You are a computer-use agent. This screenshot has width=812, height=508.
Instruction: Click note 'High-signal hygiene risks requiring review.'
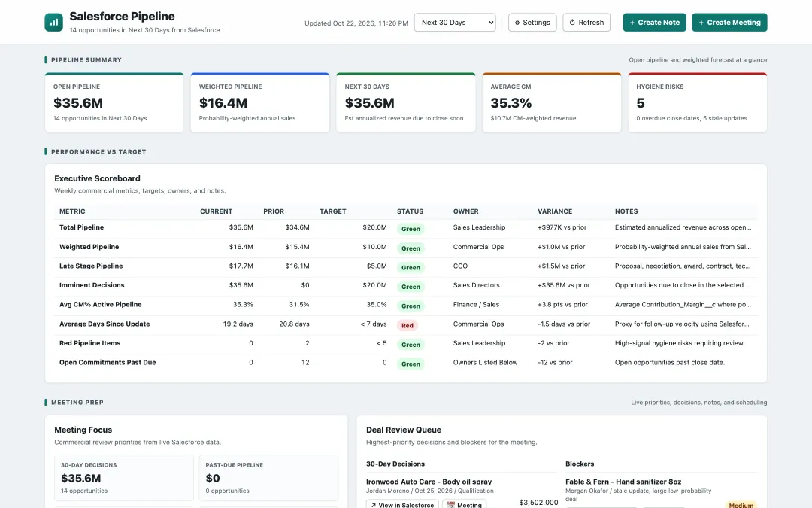[680, 343]
